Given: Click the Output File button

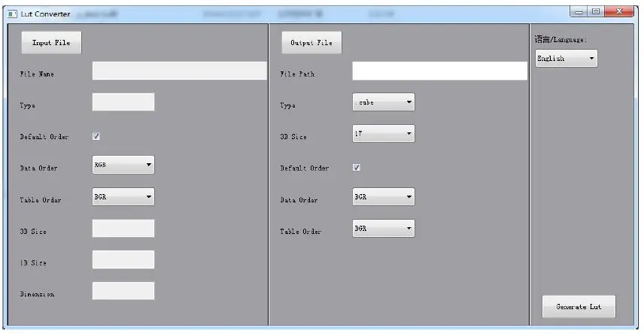Looking at the screenshot, I should coord(311,43).
